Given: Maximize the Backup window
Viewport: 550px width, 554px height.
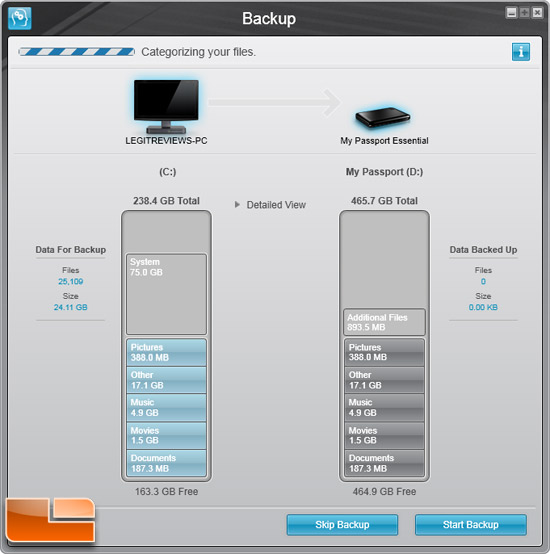Looking at the screenshot, I should click(524, 13).
